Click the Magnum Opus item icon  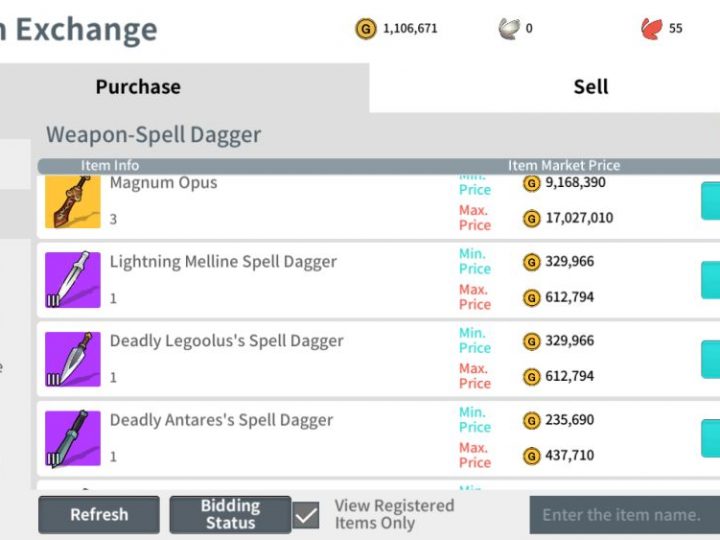point(73,203)
